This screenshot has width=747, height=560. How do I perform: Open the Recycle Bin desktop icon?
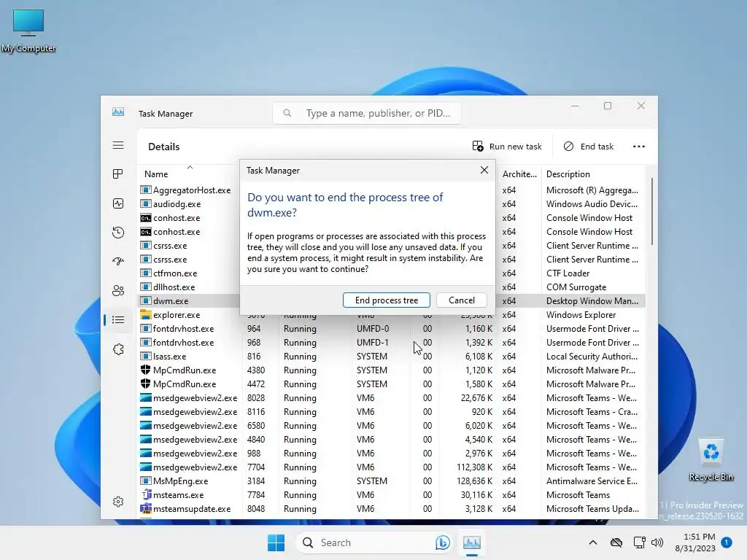point(711,460)
